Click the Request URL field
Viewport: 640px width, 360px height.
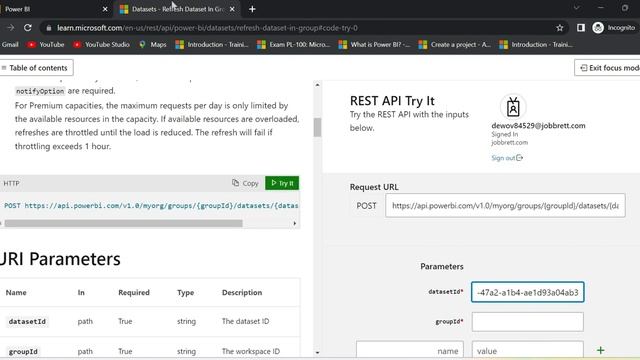coord(505,206)
